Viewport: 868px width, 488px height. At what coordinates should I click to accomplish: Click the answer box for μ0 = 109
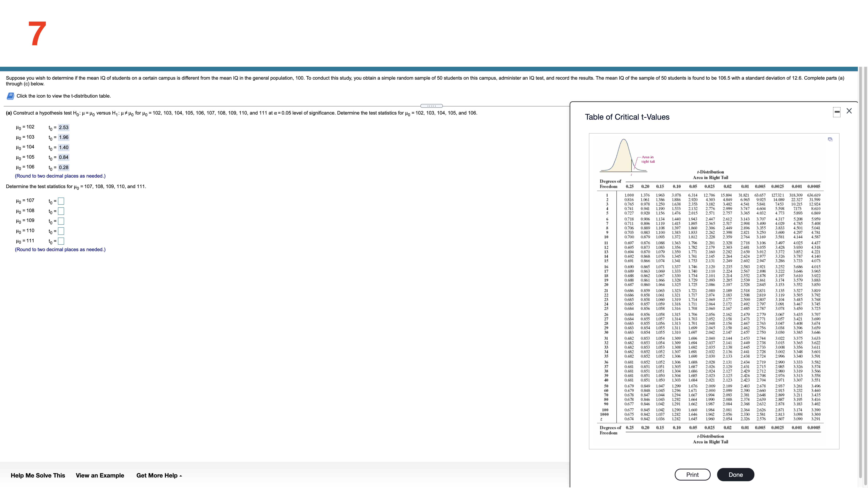(61, 221)
